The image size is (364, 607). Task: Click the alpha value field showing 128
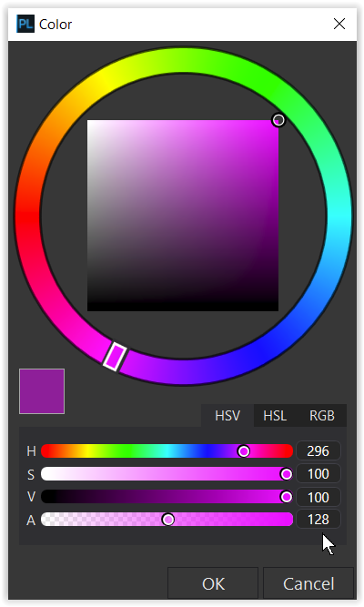tap(318, 520)
